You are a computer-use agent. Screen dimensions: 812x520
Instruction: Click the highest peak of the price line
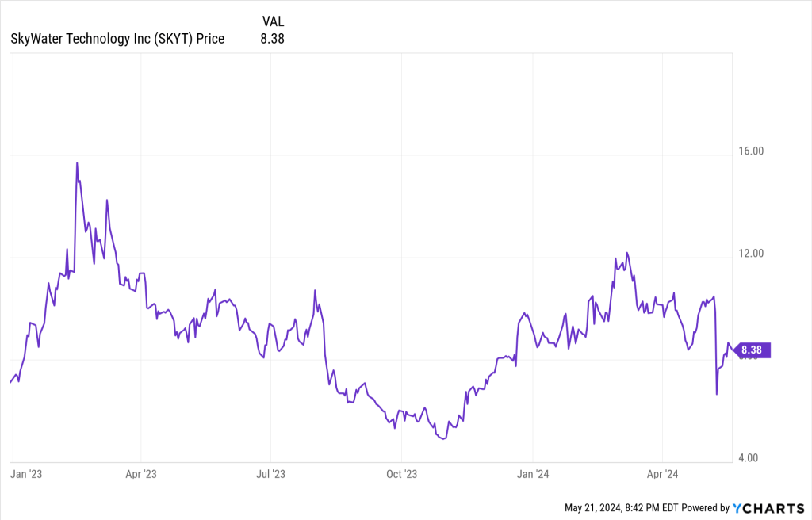coord(77,163)
